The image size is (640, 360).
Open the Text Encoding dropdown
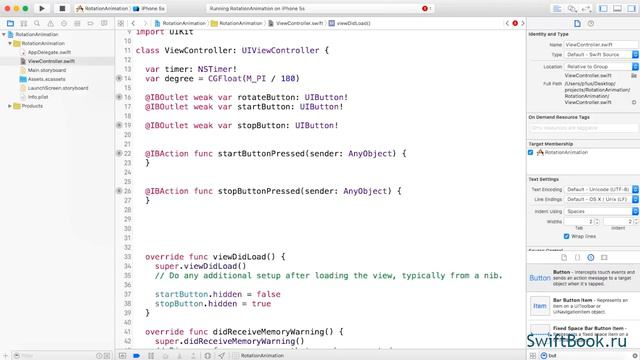pyautogui.click(x=602, y=189)
